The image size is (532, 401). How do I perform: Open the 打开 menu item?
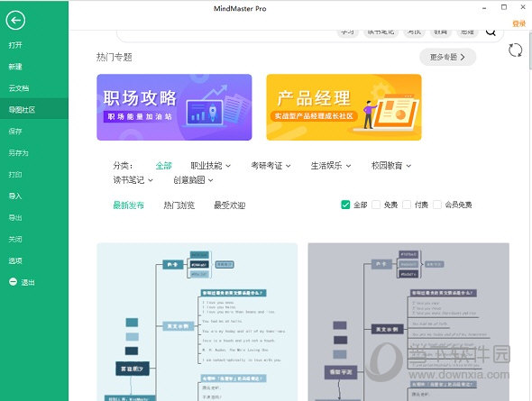point(15,45)
